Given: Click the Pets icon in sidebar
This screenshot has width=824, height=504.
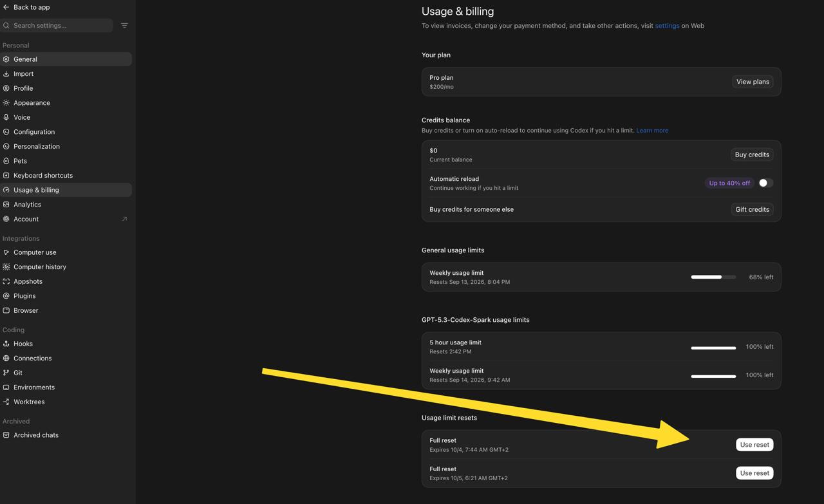Looking at the screenshot, I should tap(6, 161).
